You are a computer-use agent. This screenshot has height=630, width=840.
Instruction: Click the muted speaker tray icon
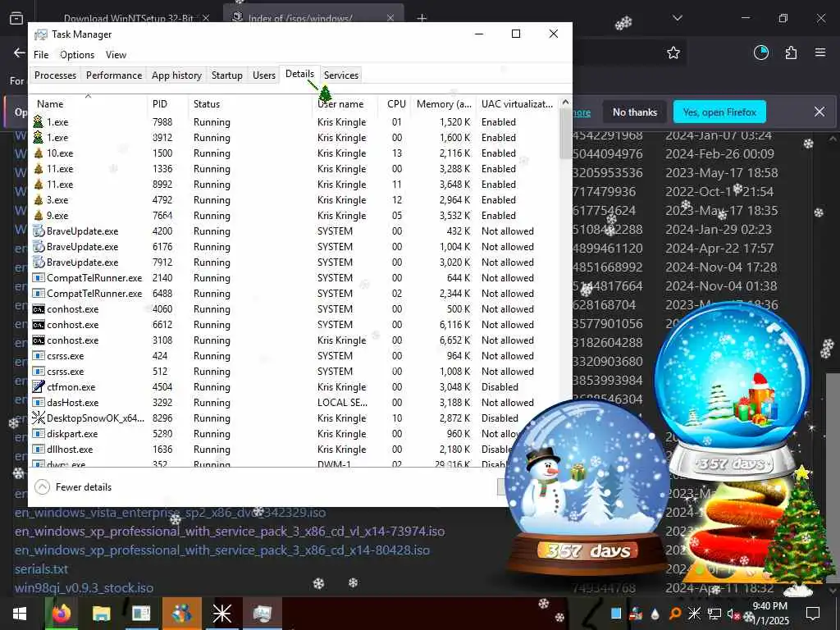pos(732,614)
